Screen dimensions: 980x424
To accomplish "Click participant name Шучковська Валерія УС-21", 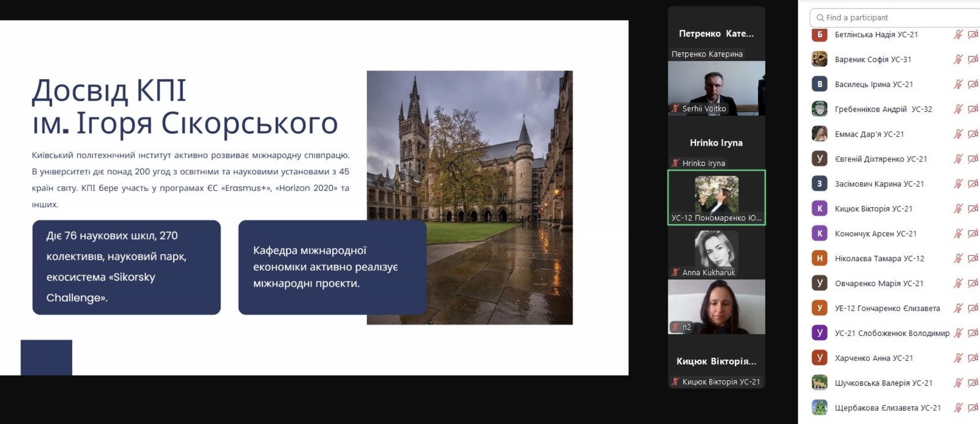I will click(x=884, y=383).
